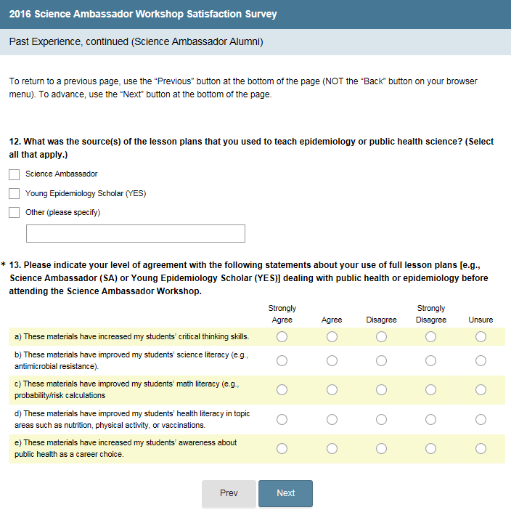Choose Disagree for public health career awareness
The width and height of the screenshot is (511, 523).
click(381, 449)
